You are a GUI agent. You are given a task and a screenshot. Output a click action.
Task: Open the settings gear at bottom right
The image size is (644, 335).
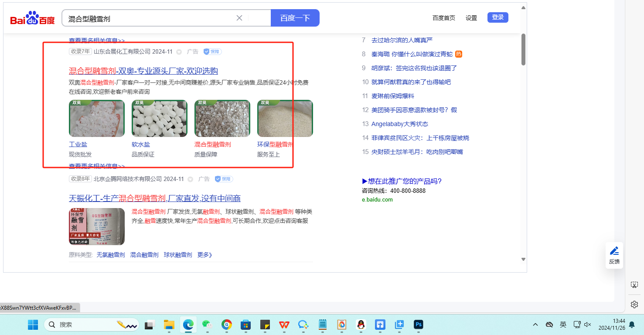tap(634, 304)
